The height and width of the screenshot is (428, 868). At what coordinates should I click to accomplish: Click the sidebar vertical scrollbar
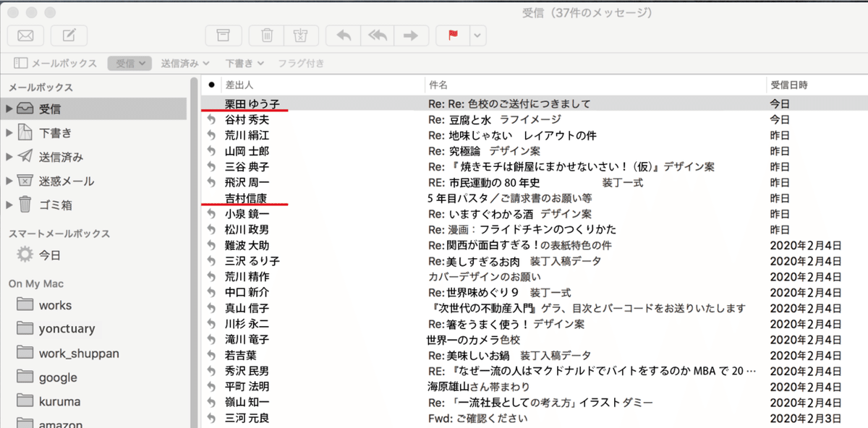tap(193, 253)
